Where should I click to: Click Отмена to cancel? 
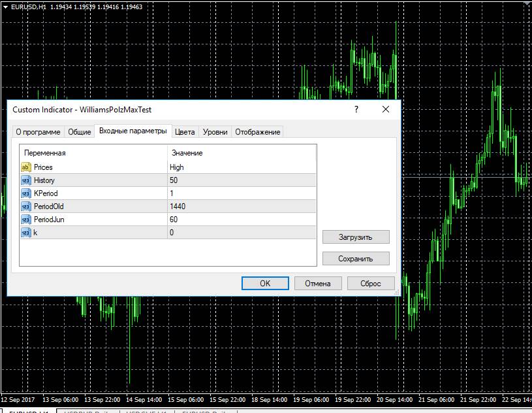pyautogui.click(x=318, y=283)
